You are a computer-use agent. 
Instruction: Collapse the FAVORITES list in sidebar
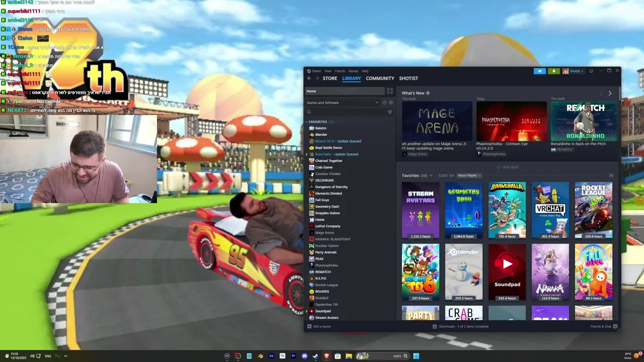point(306,122)
